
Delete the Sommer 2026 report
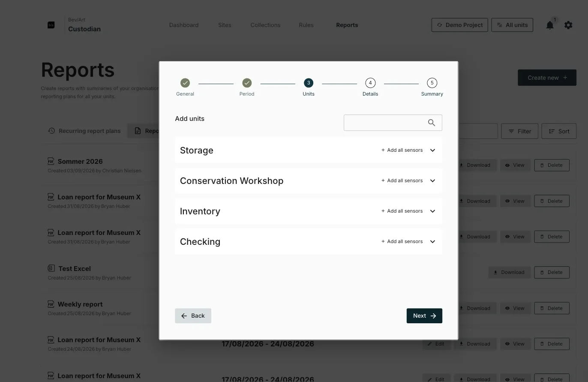(552, 165)
